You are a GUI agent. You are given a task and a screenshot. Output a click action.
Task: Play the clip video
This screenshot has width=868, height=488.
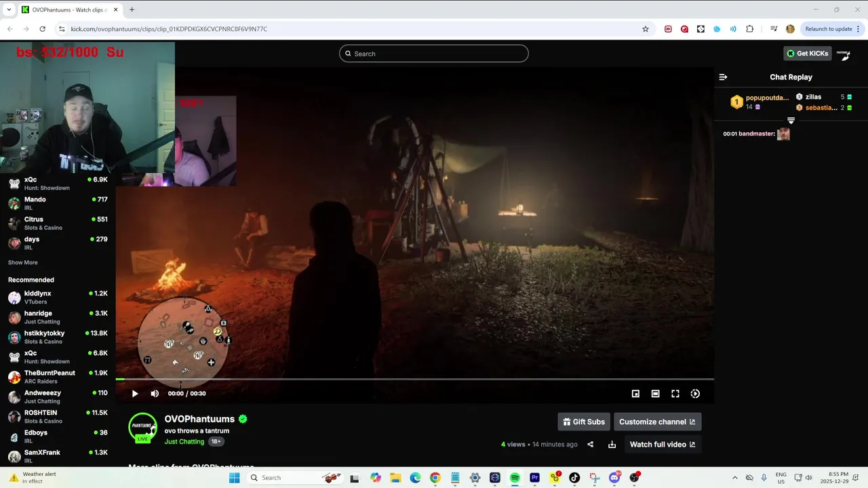pos(135,394)
